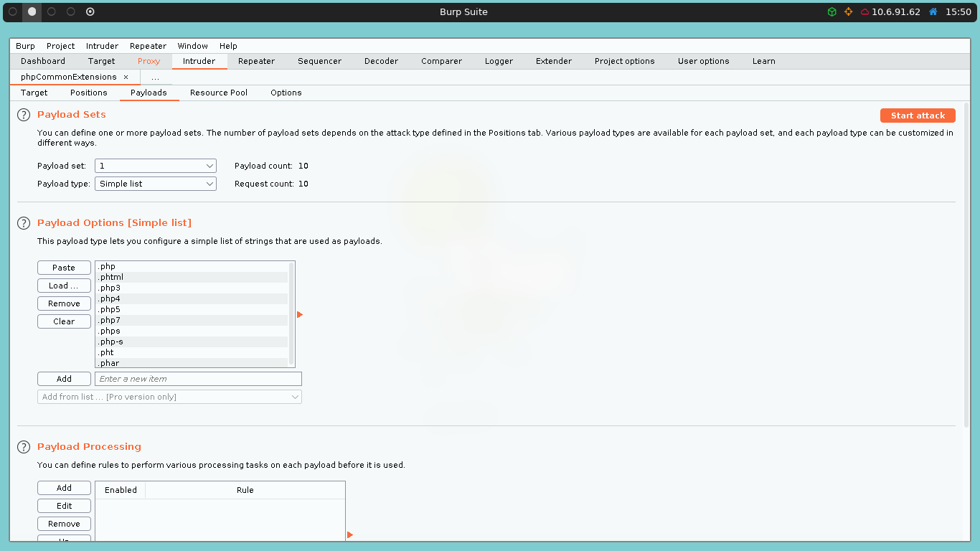980x551 pixels.
Task: Open the Learn tab
Action: 763,61
